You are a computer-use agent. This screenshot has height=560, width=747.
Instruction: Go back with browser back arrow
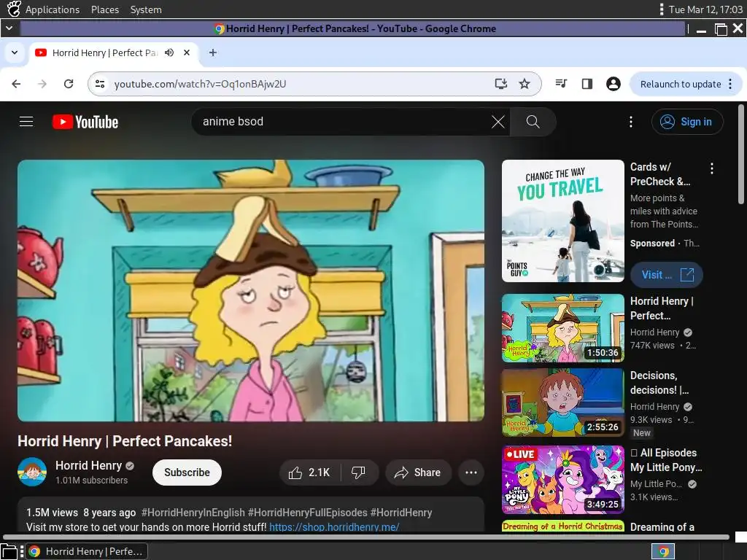tap(16, 84)
